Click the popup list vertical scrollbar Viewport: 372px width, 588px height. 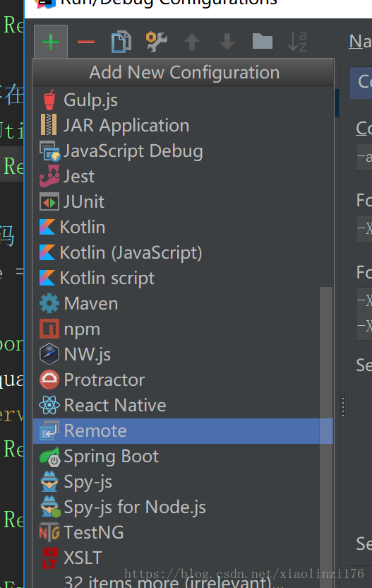[x=326, y=437]
